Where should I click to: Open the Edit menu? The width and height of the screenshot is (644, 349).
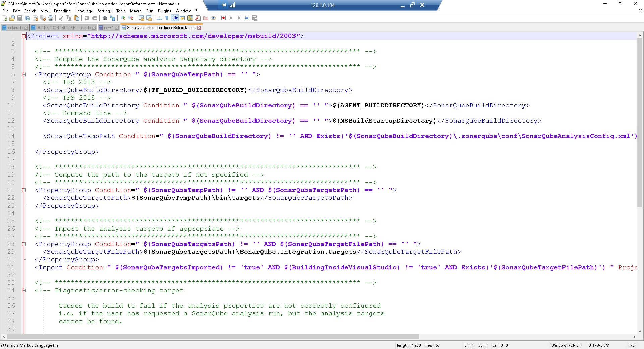(x=16, y=11)
